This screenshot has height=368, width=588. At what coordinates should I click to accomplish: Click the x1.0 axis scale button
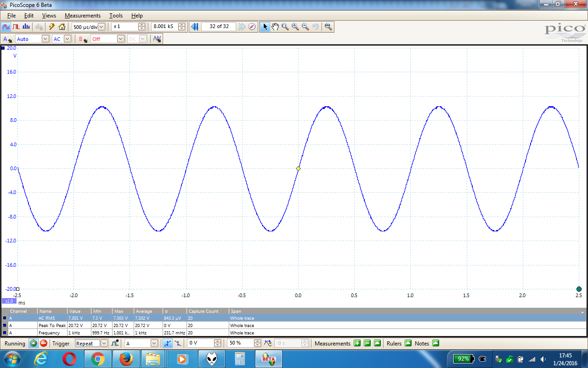pyautogui.click(x=8, y=301)
